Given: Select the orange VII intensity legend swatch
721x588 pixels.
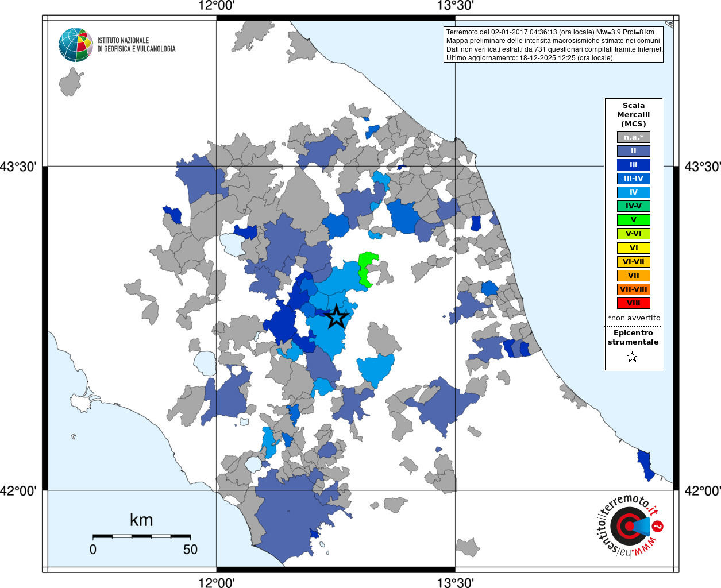Looking at the screenshot, I should point(634,276).
